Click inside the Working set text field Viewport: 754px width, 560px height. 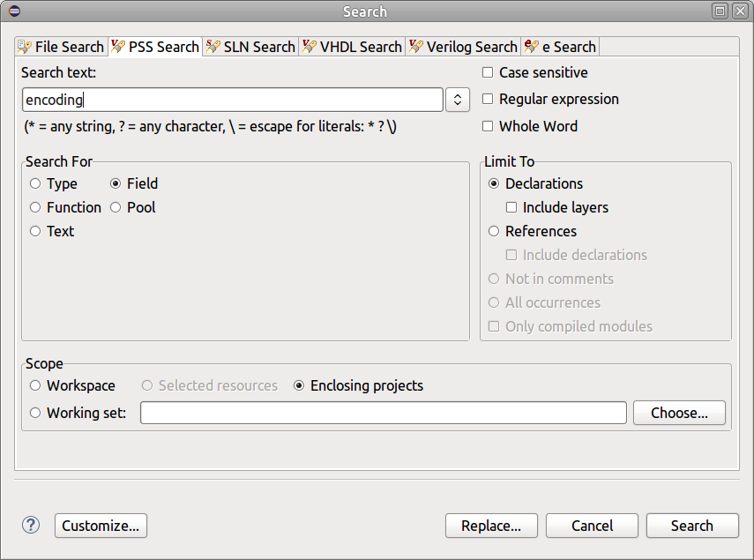coord(383,412)
